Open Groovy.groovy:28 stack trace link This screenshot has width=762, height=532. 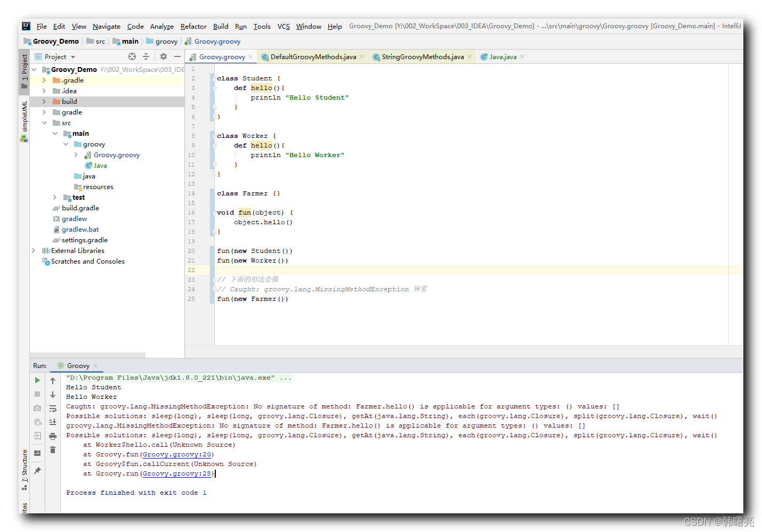177,473
